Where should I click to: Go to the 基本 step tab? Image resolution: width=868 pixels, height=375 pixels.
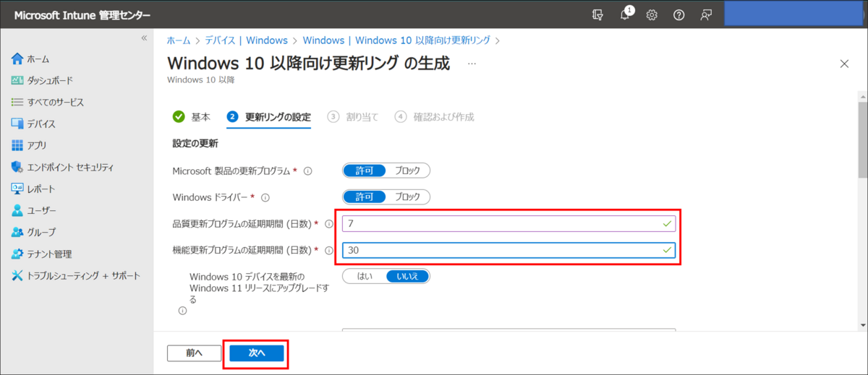click(192, 117)
